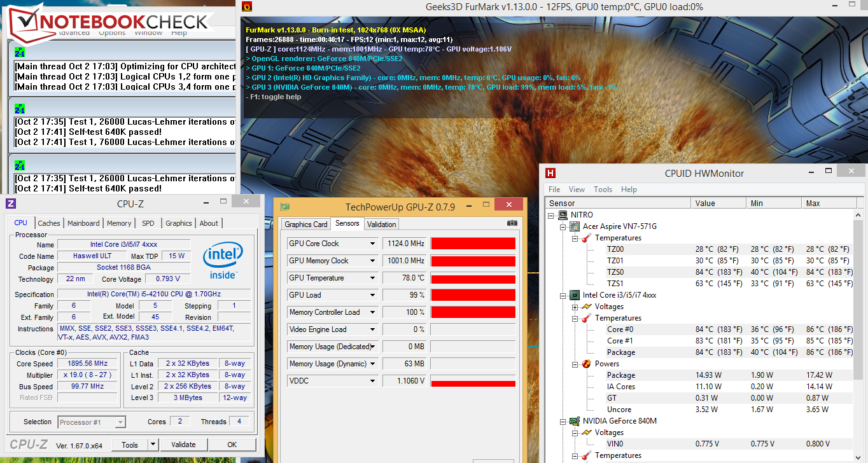This screenshot has height=463, width=868.
Task: Open the About tab in CPU-Z
Action: pos(209,223)
